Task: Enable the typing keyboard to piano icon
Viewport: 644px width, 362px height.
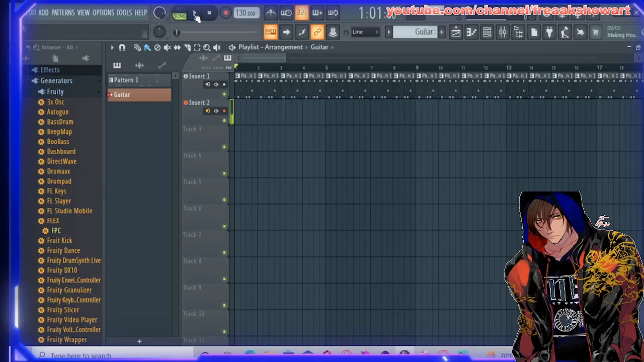Action: (x=271, y=32)
